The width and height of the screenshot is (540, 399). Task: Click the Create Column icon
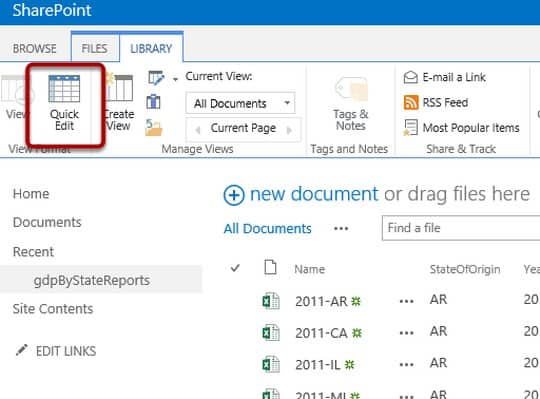153,102
